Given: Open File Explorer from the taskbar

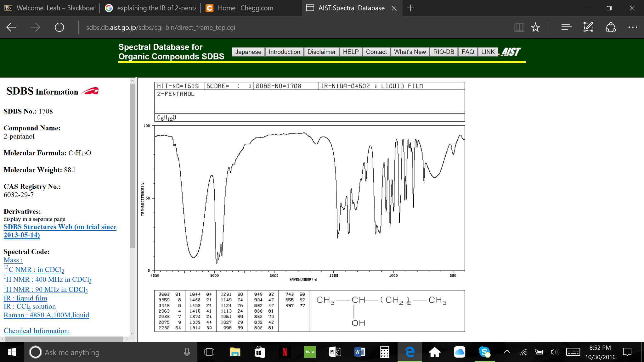Looking at the screenshot, I should pos(235,352).
